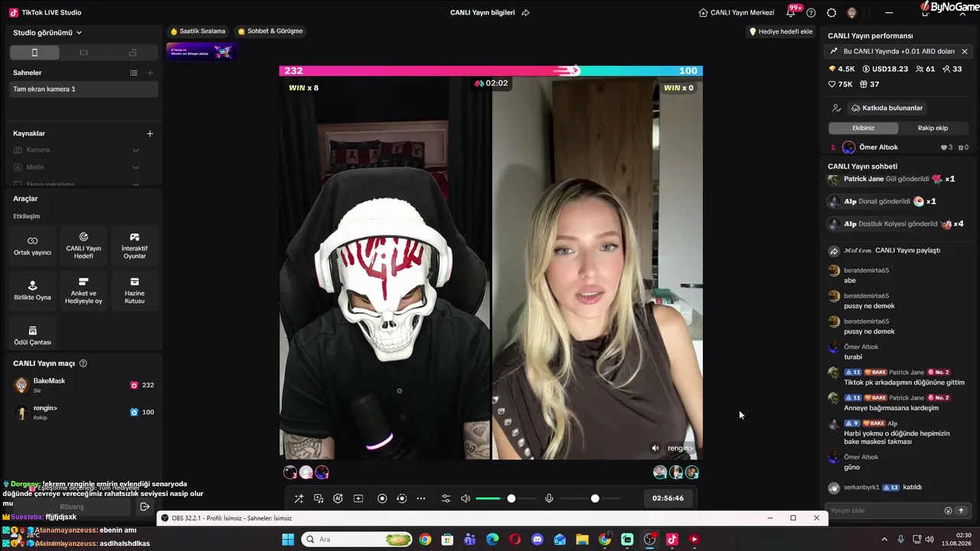
Task: Open Ortak yayıncı co-host tool
Action: [32, 246]
